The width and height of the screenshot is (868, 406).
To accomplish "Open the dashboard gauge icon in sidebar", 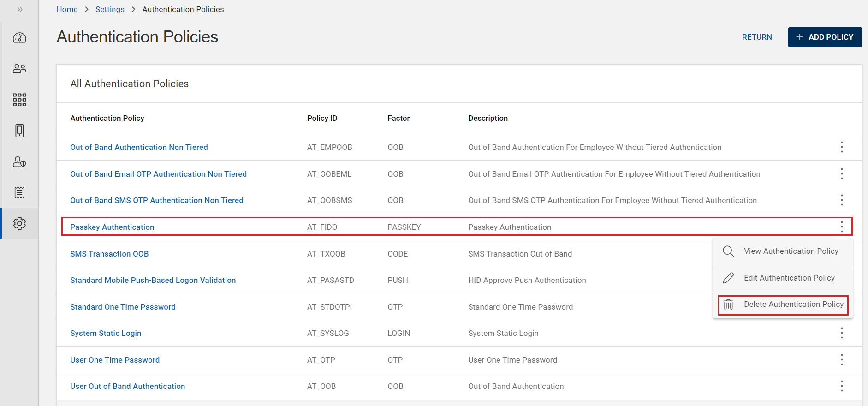I will 19,38.
